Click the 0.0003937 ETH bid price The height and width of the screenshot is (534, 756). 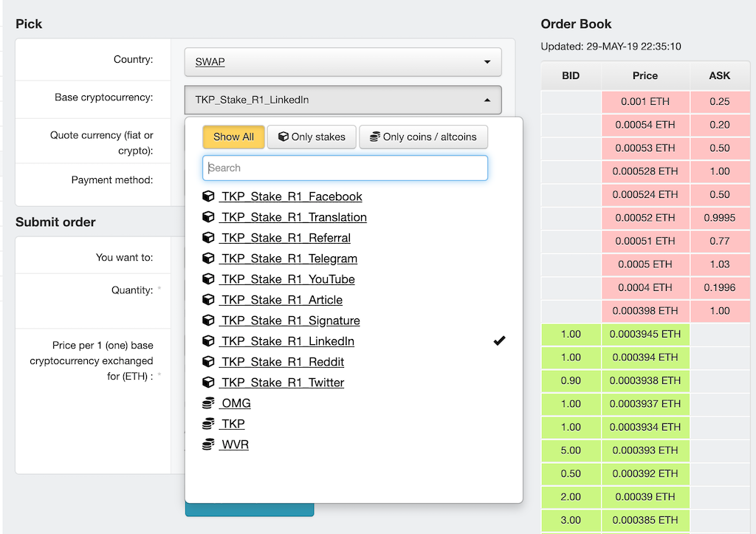[645, 404]
